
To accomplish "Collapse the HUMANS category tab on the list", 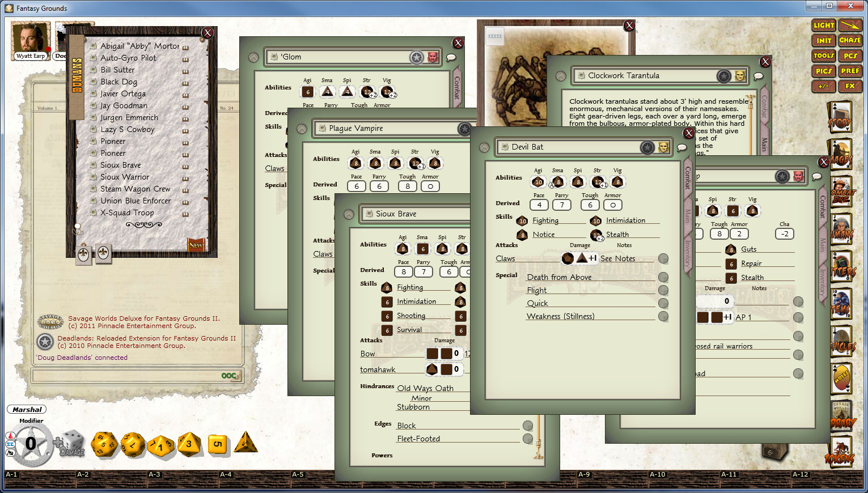I will click(x=78, y=74).
